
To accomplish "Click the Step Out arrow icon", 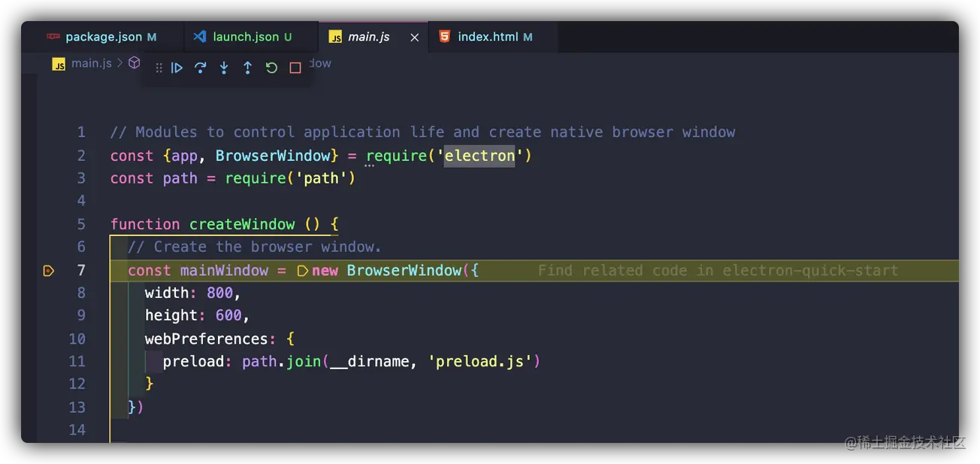I will tap(247, 68).
